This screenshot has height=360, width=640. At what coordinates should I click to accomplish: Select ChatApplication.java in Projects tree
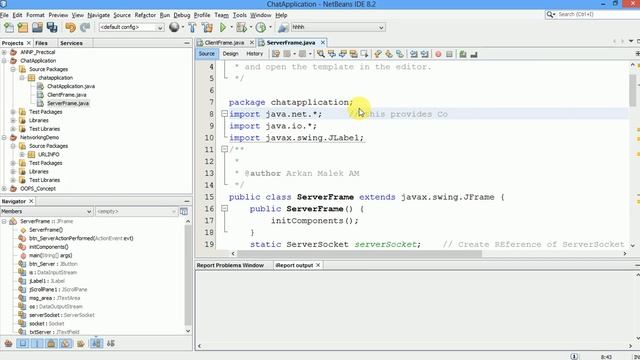point(71,86)
